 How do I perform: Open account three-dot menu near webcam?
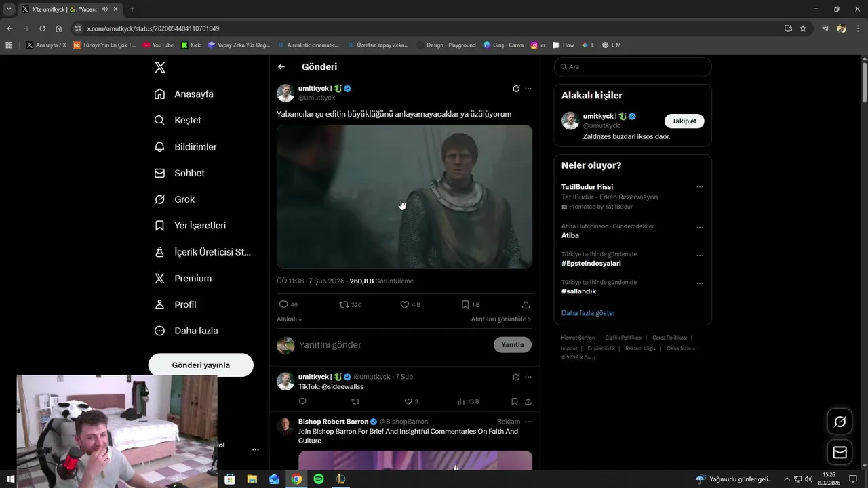coord(256,449)
